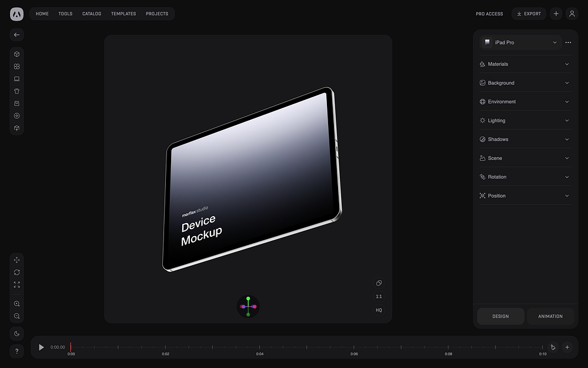Play the animation timeline

pos(41,347)
